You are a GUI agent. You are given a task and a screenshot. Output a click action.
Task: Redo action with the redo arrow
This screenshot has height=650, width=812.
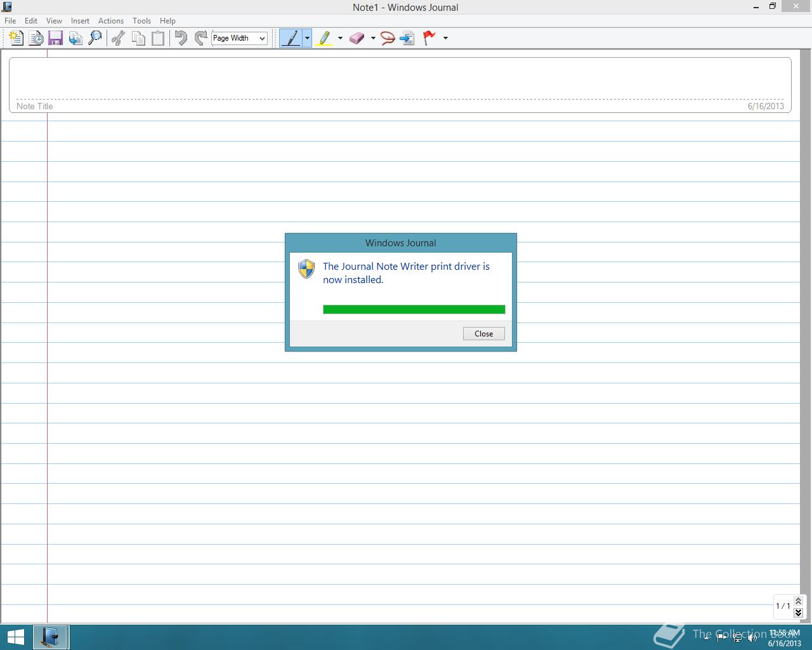click(200, 38)
